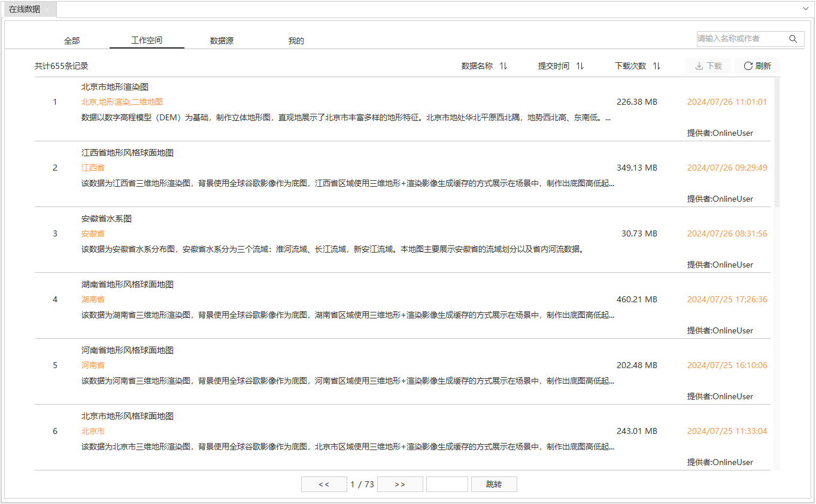Viewport: 816px width, 504px height.
Task: Click the name or author search field
Action: click(x=740, y=39)
